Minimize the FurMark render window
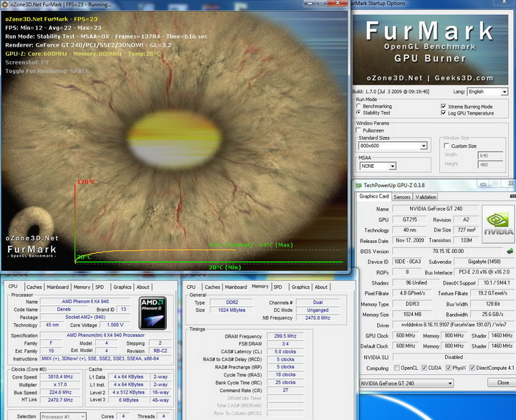Screen dimensions: 516x420 pos(310,3)
